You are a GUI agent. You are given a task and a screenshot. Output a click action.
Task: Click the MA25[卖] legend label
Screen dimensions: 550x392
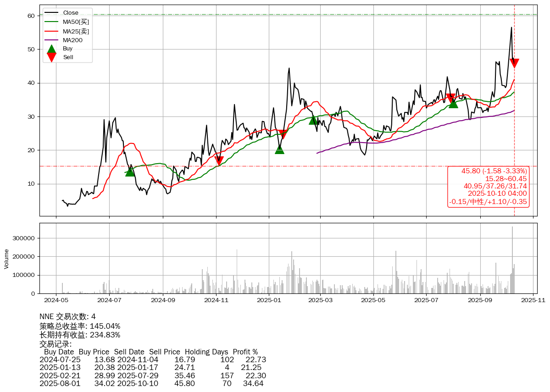click(76, 31)
